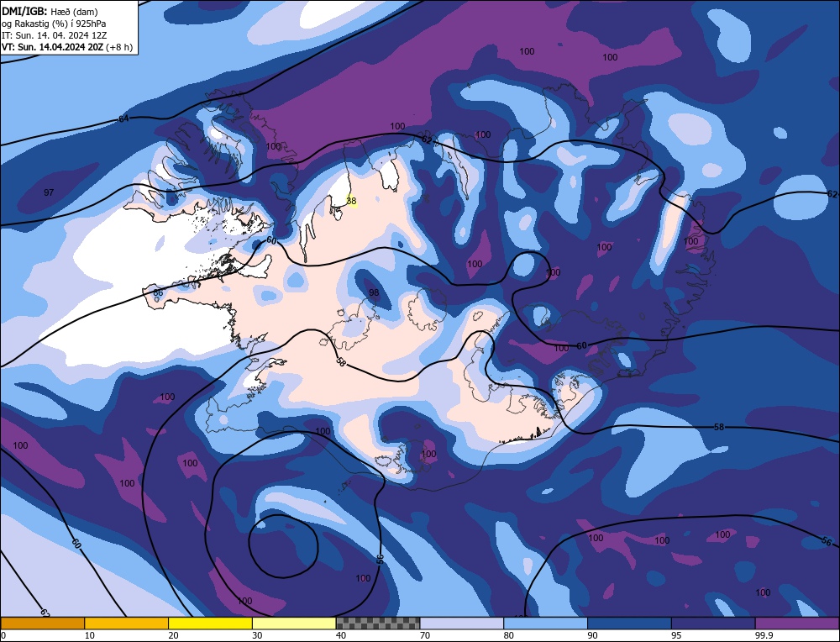Select the purple legend swatch above 99.9

coord(797,623)
